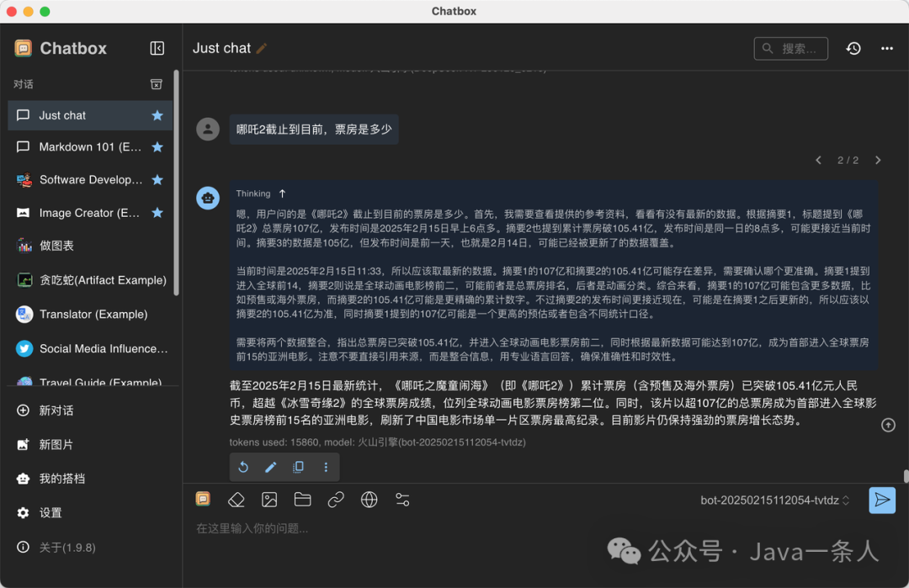The image size is (909, 588).
Task: Unstar the Just chat conversation
Action: (157, 115)
